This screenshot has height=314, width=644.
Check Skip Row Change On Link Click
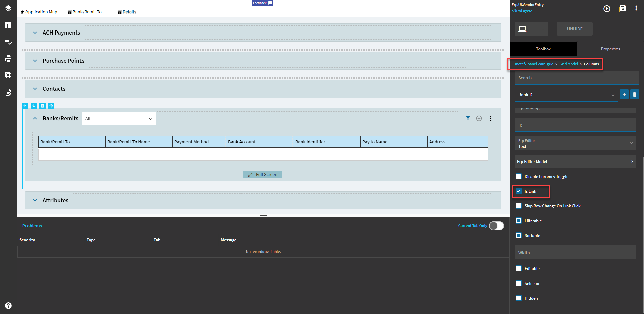click(x=519, y=206)
